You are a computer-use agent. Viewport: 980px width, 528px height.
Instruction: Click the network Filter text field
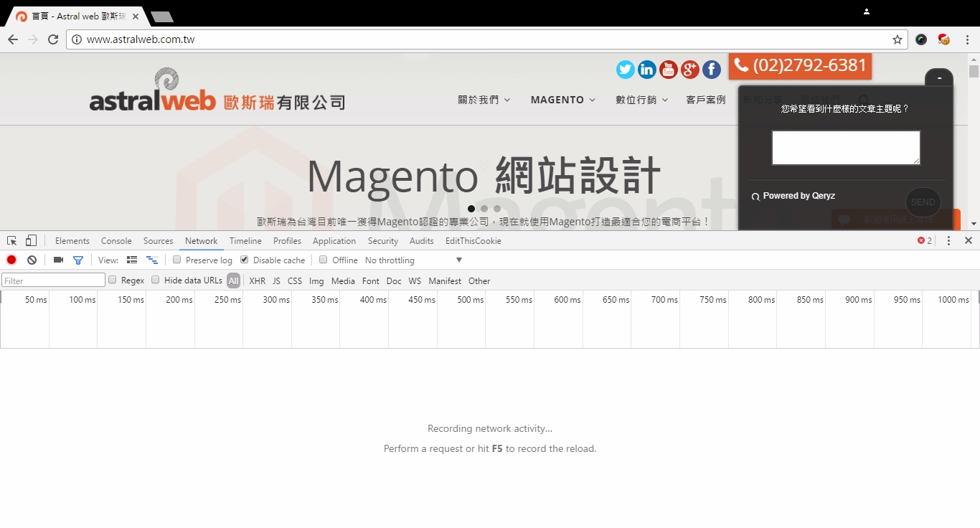point(54,280)
